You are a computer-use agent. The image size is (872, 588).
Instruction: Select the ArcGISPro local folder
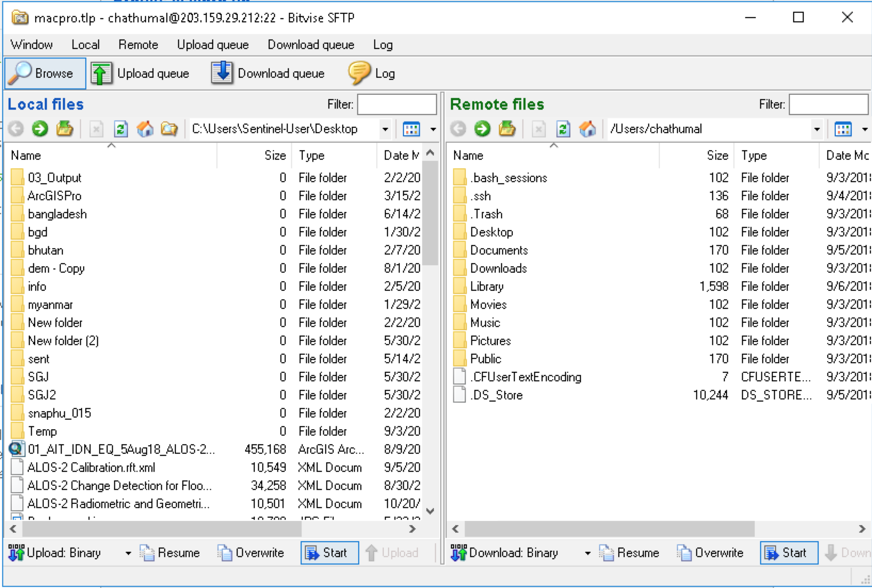(x=54, y=195)
